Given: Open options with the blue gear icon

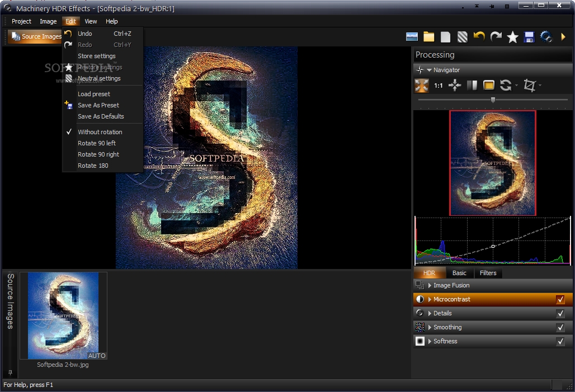Looking at the screenshot, I should [x=546, y=37].
